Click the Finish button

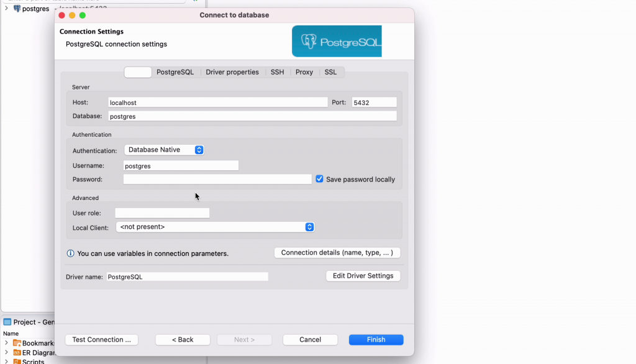376,340
